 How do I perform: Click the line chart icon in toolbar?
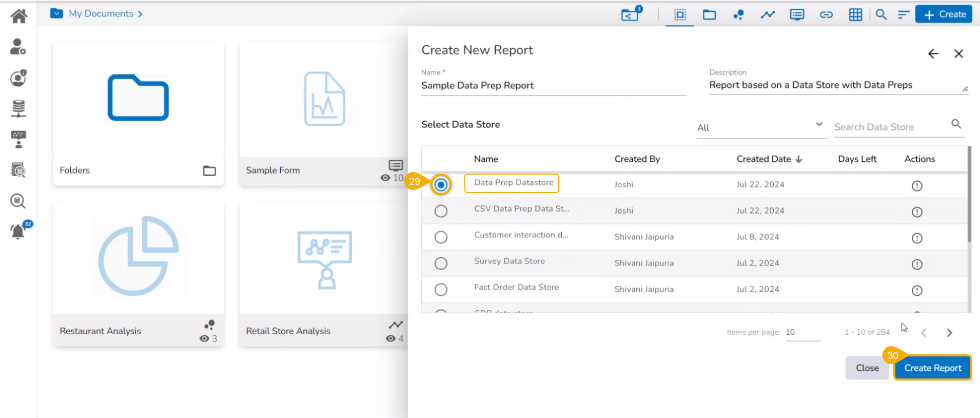coord(768,15)
